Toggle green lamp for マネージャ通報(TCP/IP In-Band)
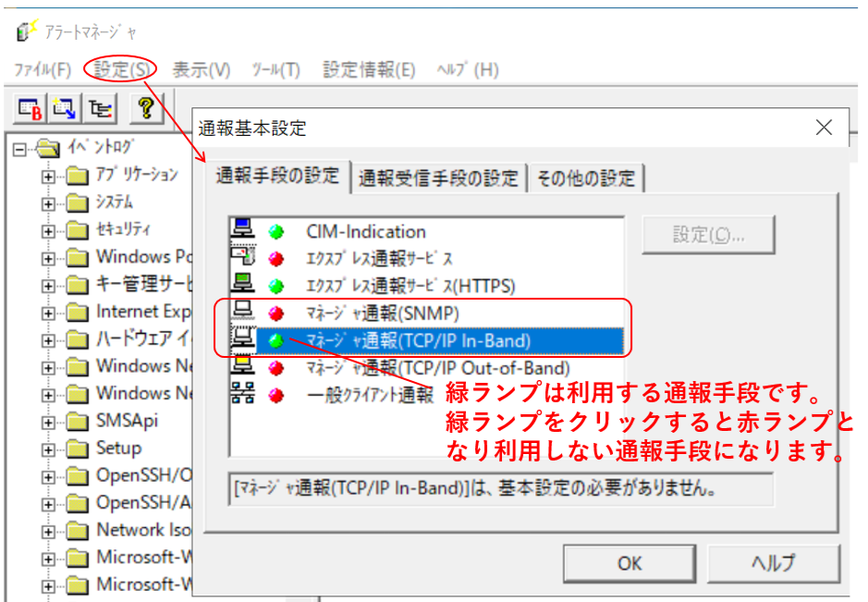This screenshot has width=868, height=602. coord(275,341)
